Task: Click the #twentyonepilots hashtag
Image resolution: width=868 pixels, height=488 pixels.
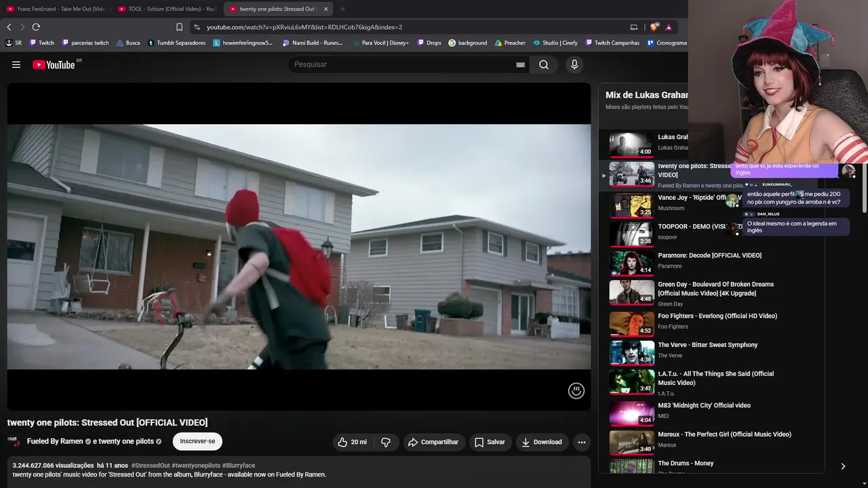Action: [x=196, y=466]
